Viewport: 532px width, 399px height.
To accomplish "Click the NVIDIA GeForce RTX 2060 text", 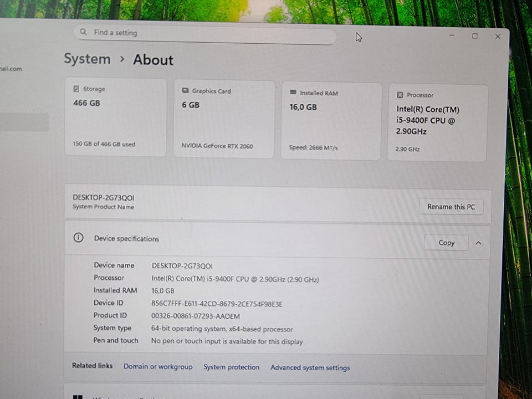I will (217, 146).
